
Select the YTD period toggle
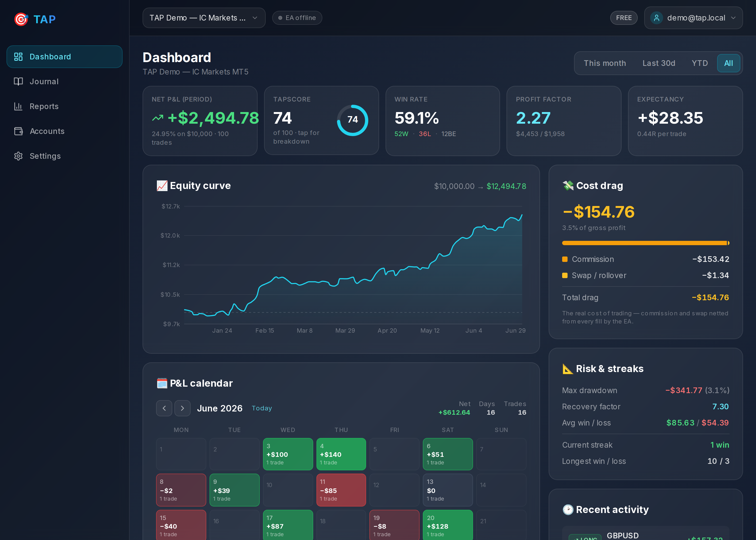point(700,63)
